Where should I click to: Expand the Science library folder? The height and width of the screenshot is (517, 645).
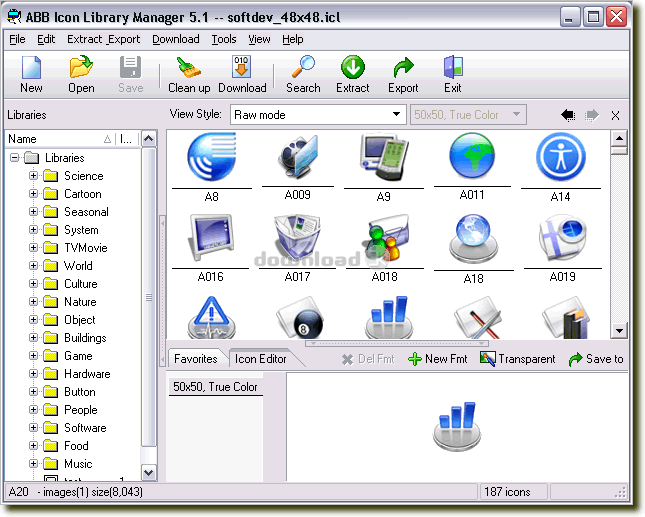click(33, 176)
